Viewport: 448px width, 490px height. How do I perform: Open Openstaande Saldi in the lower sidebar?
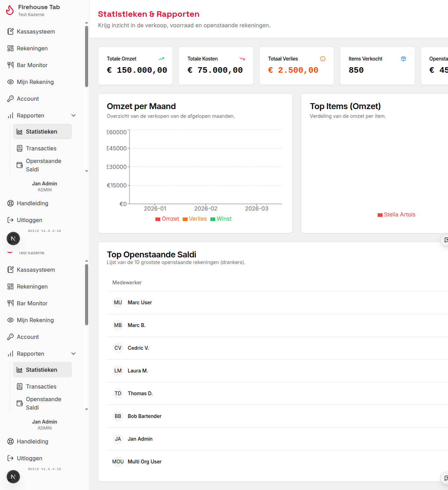point(42,403)
